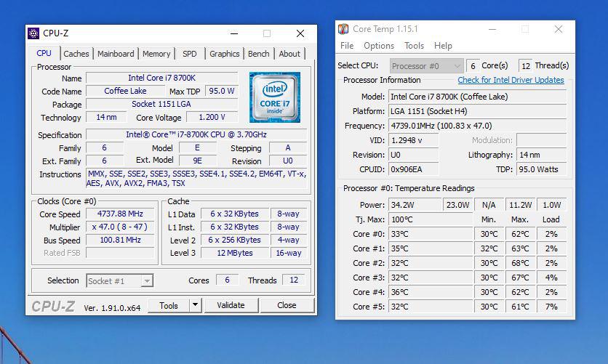Click the Core Speed value 4737.88 MHz
Viewport: 608px width, 364px height.
[120, 214]
